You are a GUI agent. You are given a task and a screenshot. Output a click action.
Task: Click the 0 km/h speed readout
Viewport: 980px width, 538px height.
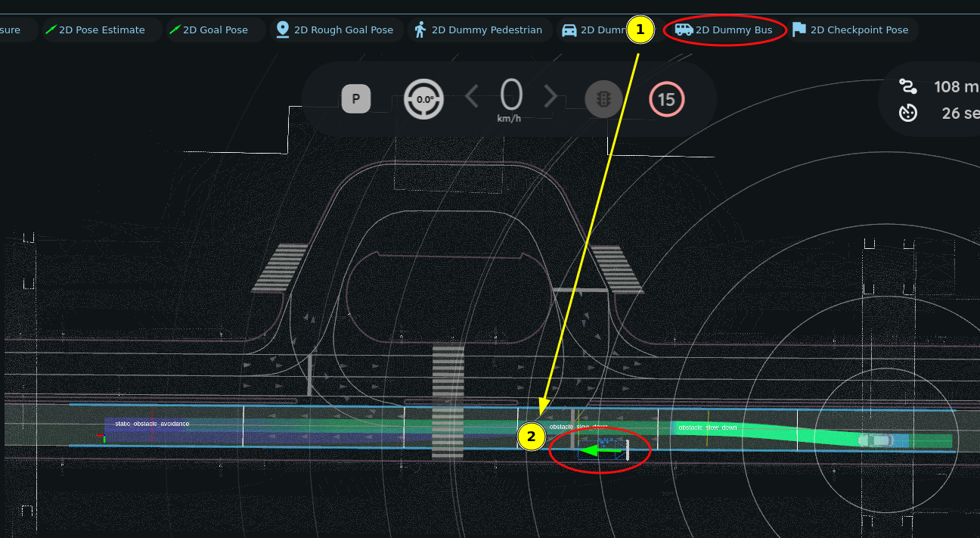tap(511, 99)
